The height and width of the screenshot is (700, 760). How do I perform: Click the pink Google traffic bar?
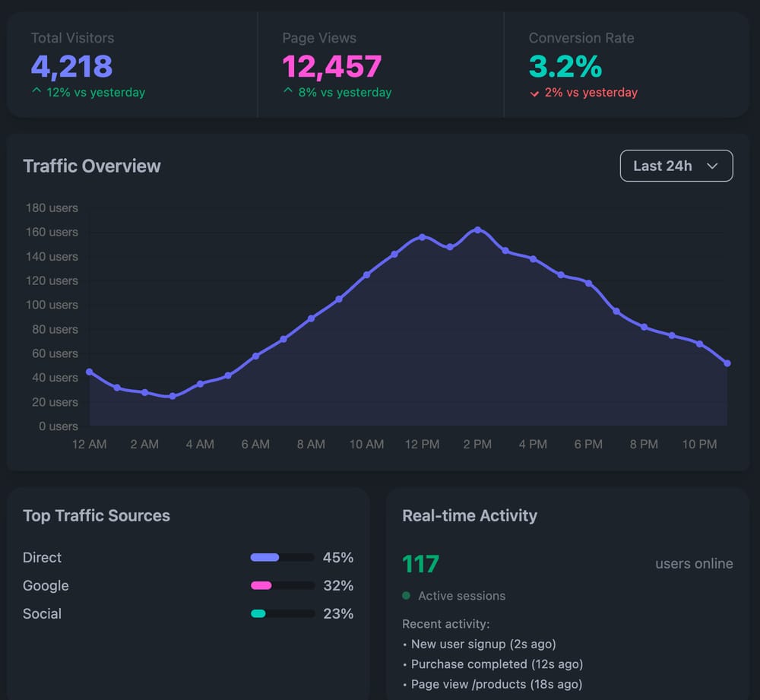pos(282,585)
